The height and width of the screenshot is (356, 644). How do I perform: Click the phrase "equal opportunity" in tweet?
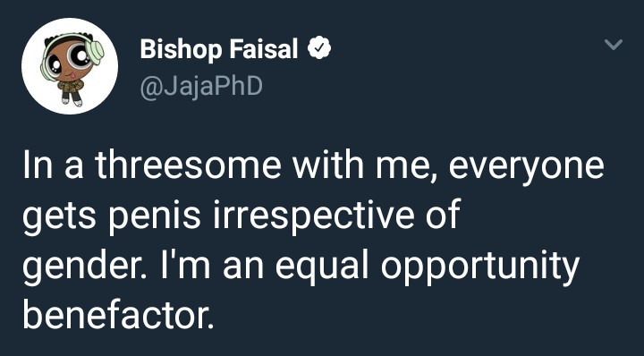pyautogui.click(x=427, y=266)
